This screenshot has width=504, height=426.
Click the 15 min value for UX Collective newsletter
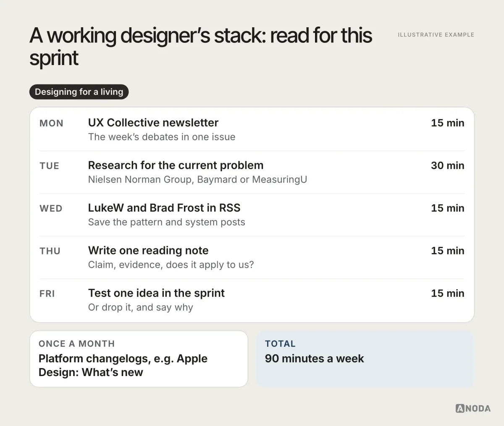tap(447, 123)
